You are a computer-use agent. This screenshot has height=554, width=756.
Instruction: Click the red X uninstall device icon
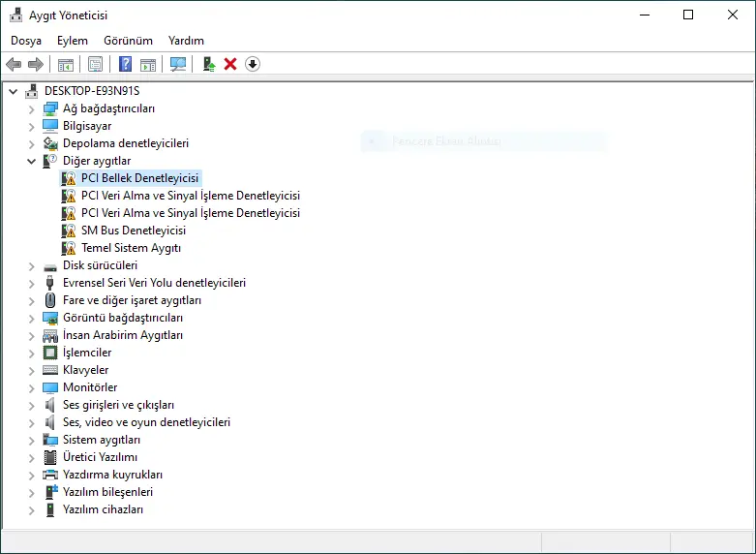230,64
